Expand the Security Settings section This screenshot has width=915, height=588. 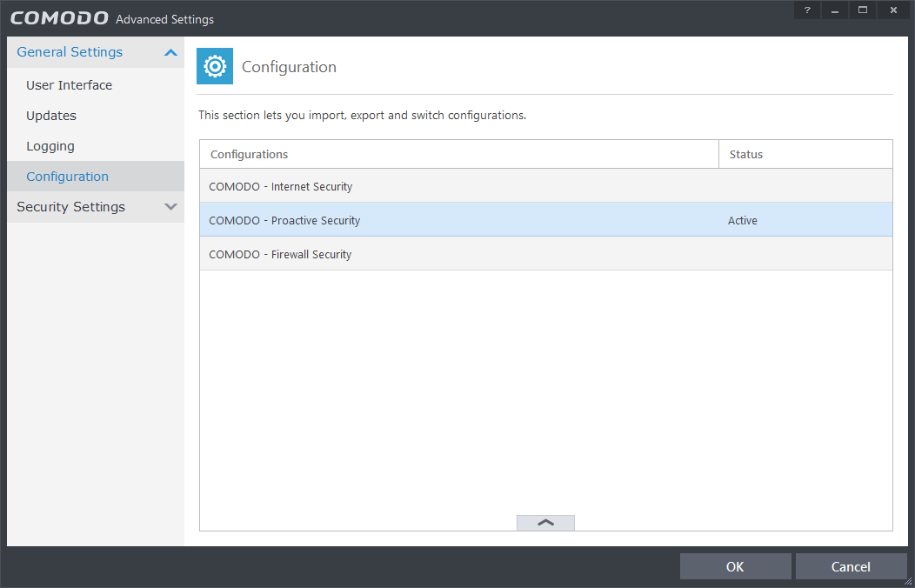pyautogui.click(x=170, y=207)
